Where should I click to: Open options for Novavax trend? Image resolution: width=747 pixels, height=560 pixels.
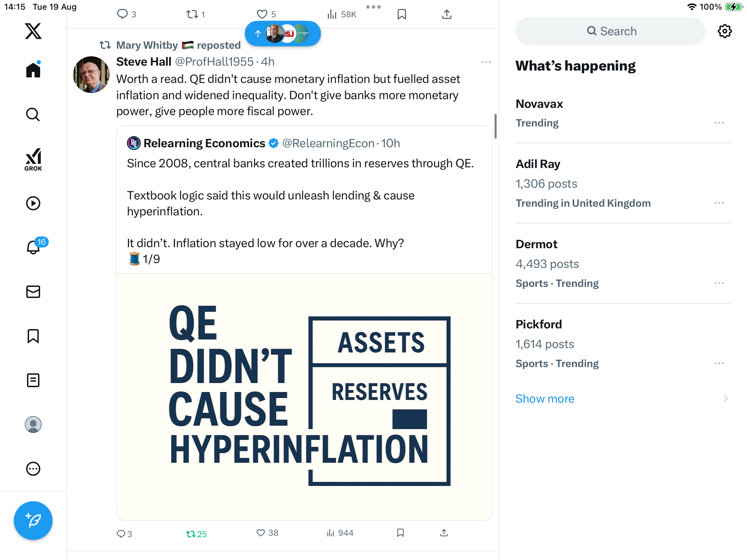(719, 123)
